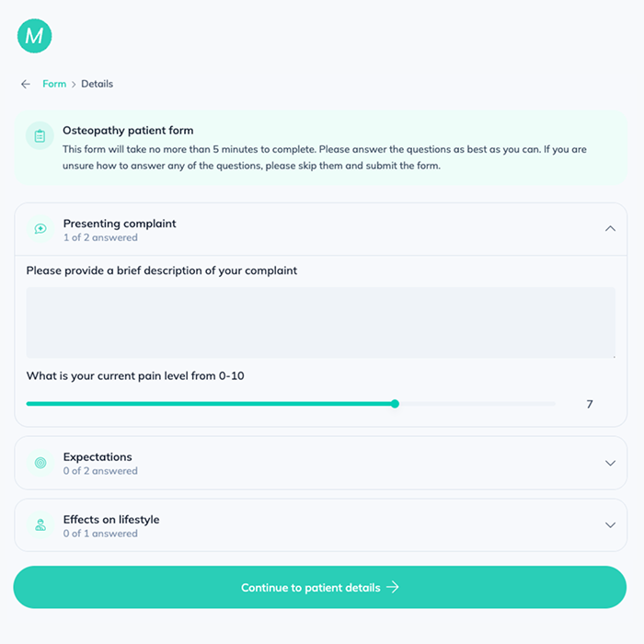Select the Details breadcrumb item
This screenshot has height=644, width=644.
97,84
